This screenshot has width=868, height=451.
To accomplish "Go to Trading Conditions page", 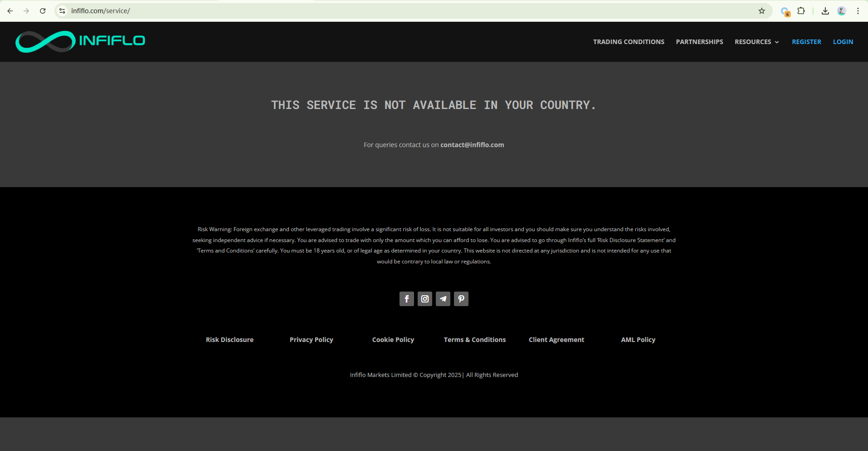I will pyautogui.click(x=628, y=42).
